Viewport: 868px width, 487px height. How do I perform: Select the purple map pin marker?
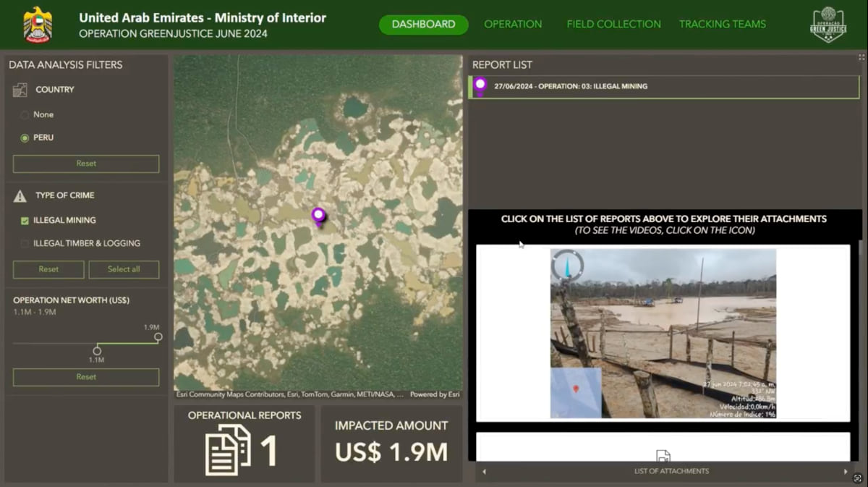(x=318, y=216)
